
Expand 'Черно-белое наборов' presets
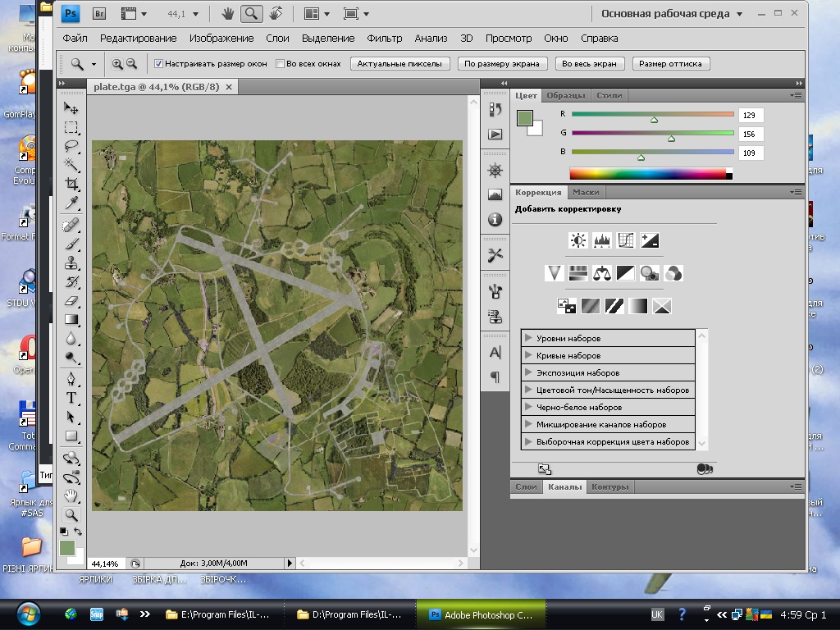(x=528, y=407)
